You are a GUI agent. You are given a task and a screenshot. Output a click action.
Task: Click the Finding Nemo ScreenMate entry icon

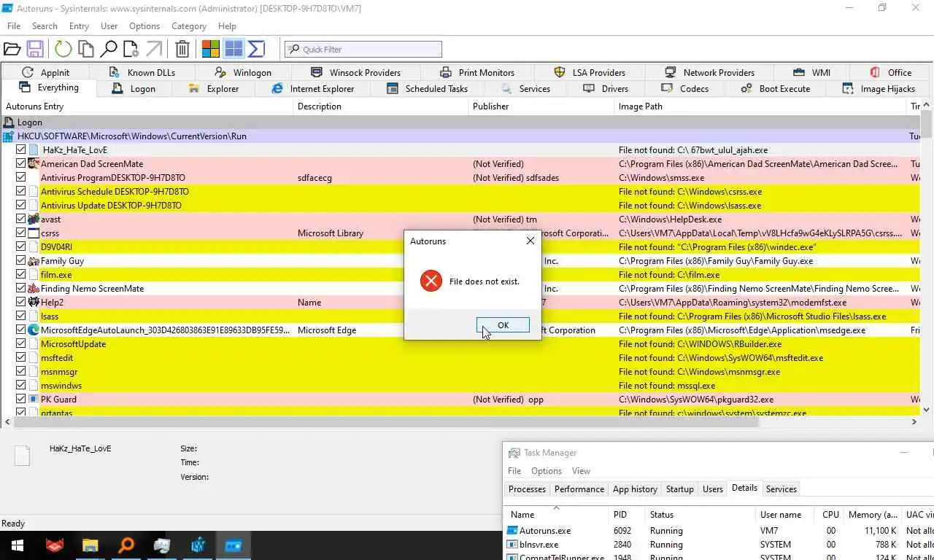coord(34,288)
